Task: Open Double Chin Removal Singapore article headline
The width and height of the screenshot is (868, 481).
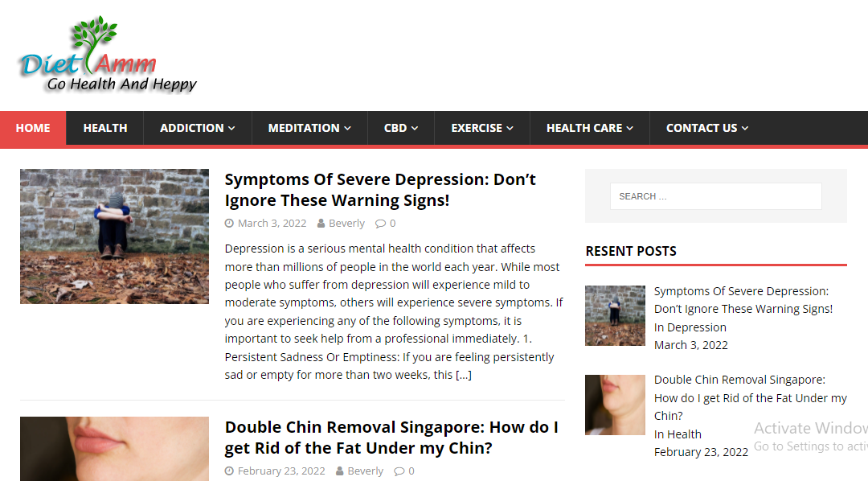Action: click(391, 438)
